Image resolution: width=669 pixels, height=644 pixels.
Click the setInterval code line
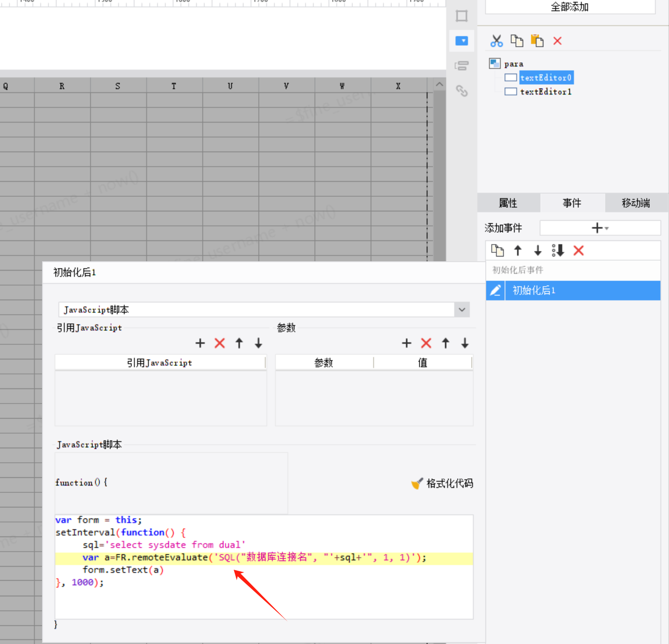[121, 533]
